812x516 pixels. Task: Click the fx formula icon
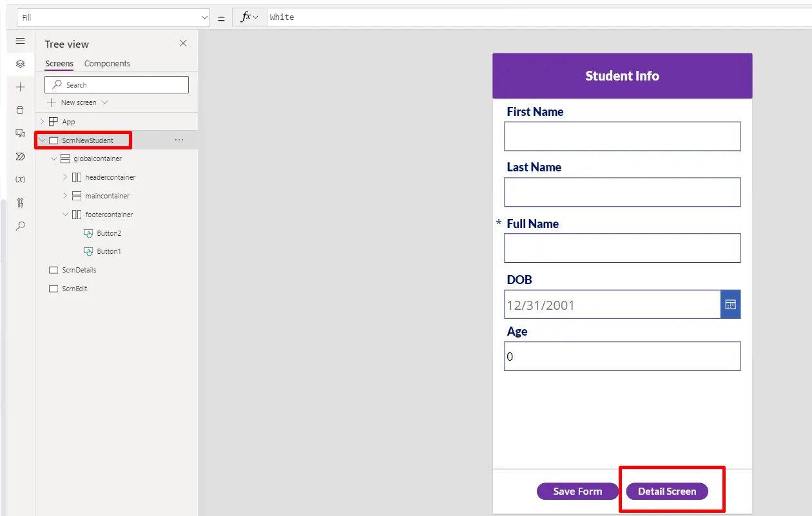click(246, 17)
